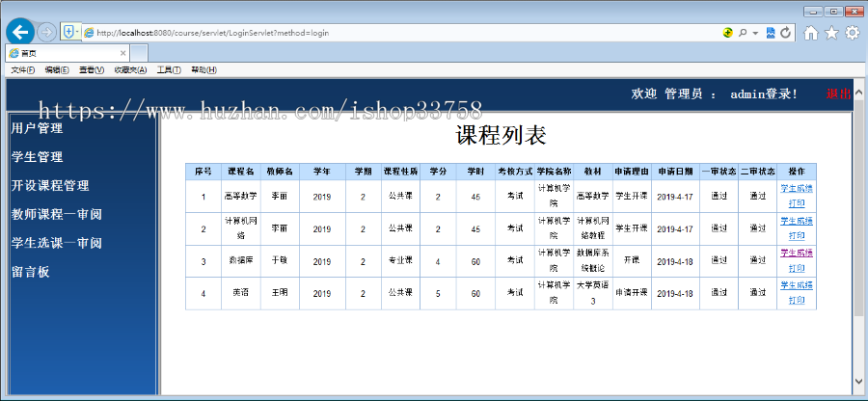Click the 高等数学 course name cell
The image size is (868, 401).
[241, 197]
